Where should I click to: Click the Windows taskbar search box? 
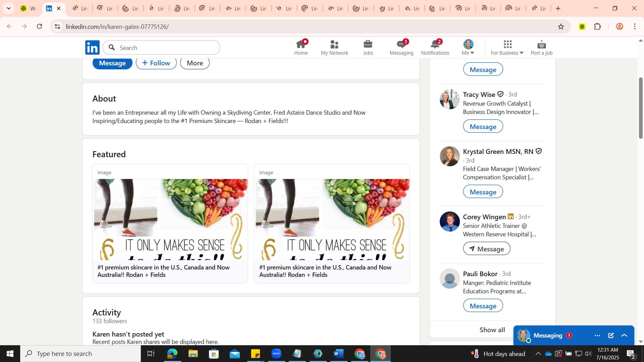click(80, 354)
